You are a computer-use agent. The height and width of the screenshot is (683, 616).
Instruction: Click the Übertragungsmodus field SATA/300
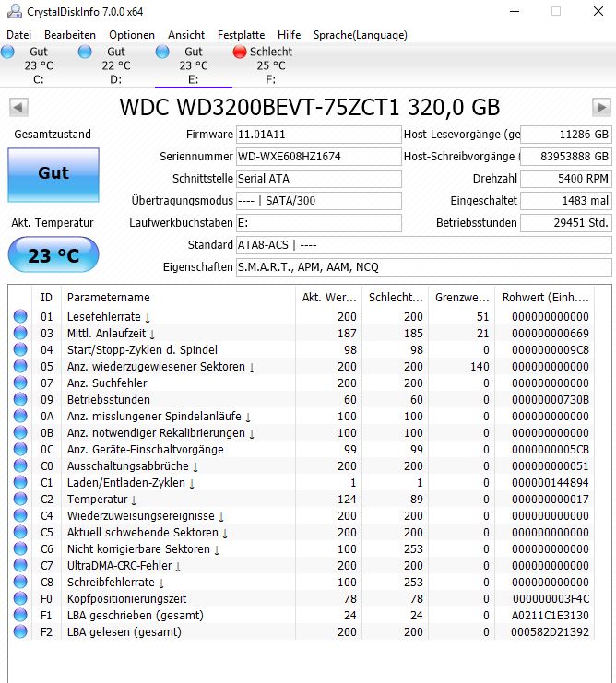coord(318,201)
